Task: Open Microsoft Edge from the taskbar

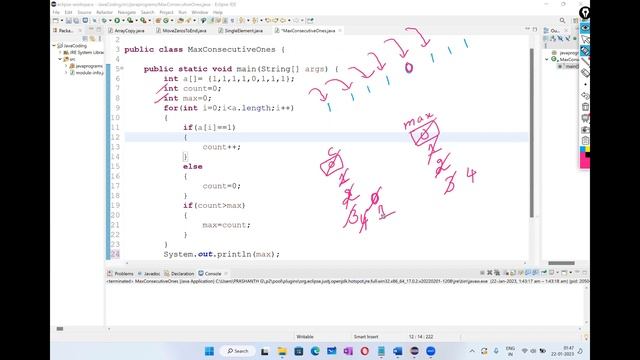Action: pos(315,351)
